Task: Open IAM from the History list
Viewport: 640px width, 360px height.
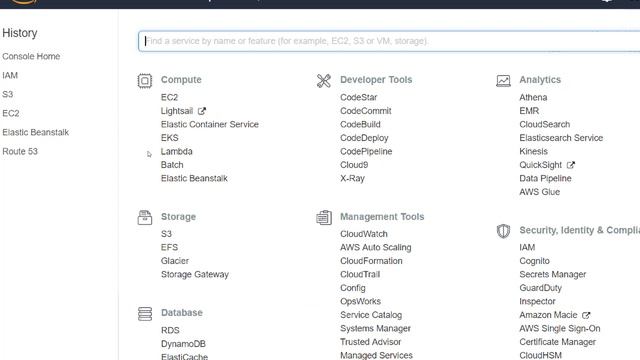Action: coord(10,76)
